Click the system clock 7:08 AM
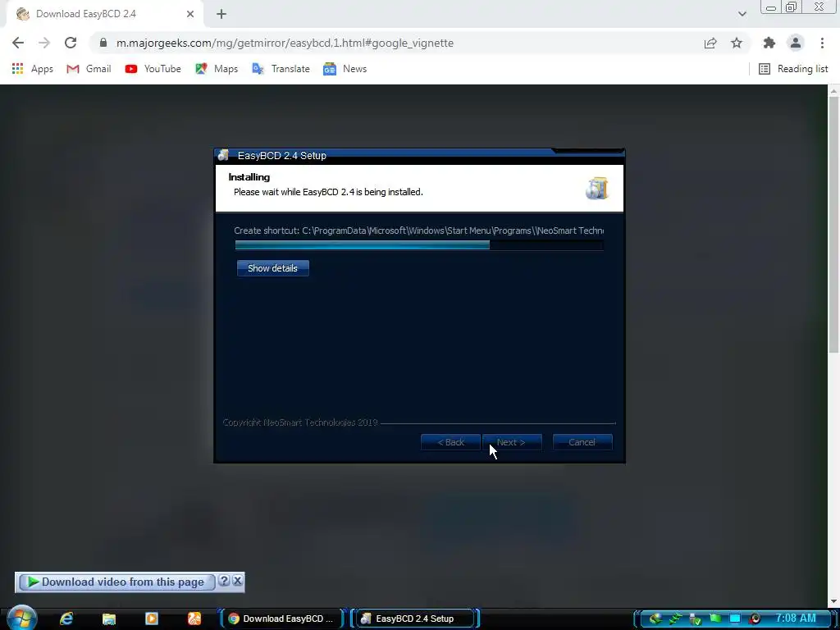 click(x=796, y=618)
